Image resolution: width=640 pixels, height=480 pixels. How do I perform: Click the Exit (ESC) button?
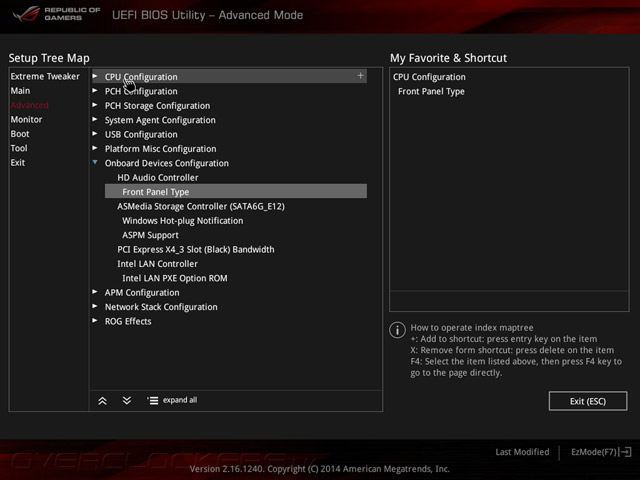tap(588, 401)
